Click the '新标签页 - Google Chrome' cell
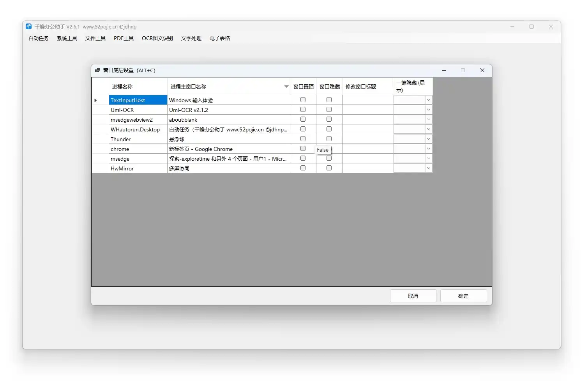The image size is (588, 381). coord(229,149)
